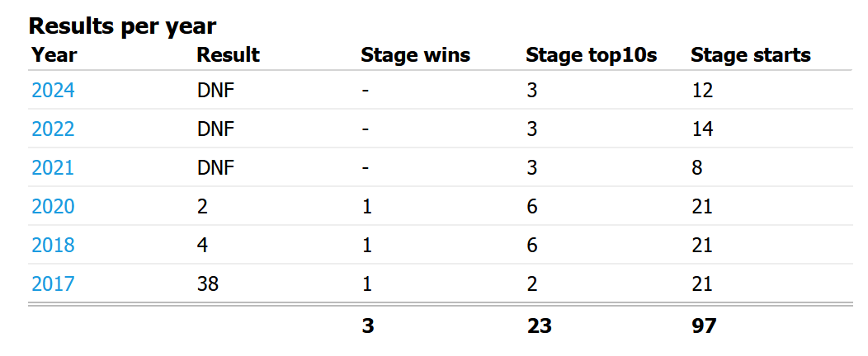
Task: Click the Results per year heading
Action: (x=122, y=26)
